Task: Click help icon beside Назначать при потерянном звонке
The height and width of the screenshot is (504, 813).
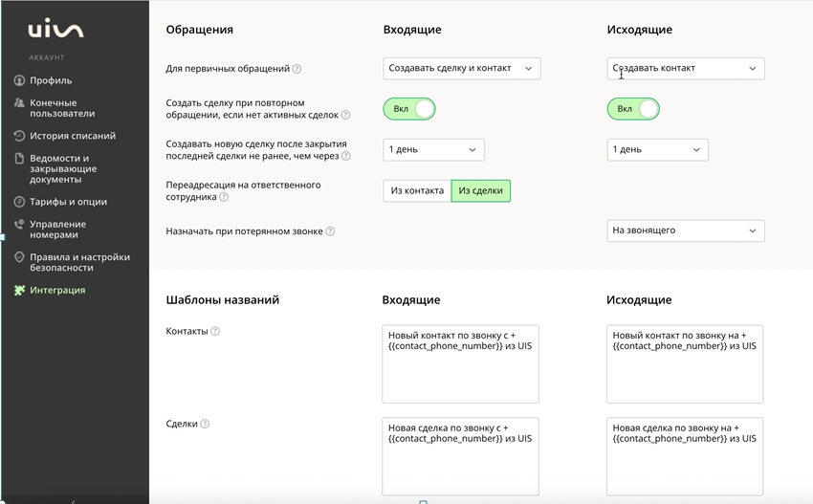Action: point(330,231)
